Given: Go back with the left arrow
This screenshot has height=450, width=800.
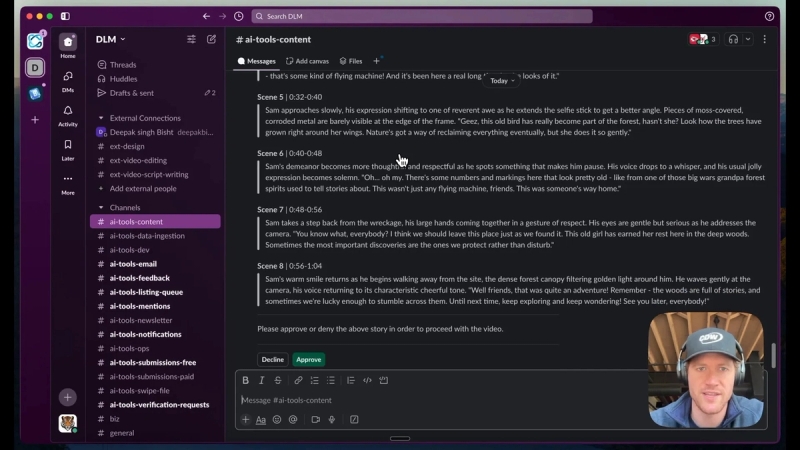Looking at the screenshot, I should pos(206,16).
